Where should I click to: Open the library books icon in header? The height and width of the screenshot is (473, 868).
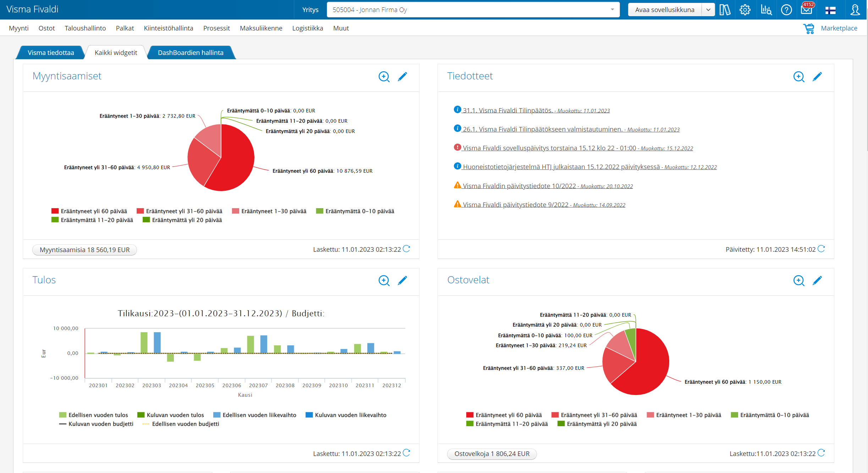tap(725, 10)
